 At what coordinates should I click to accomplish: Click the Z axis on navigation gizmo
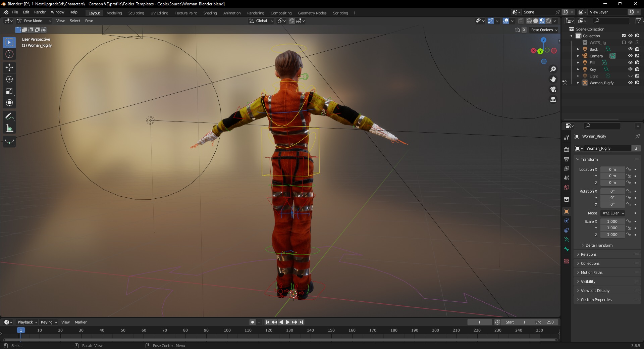tap(543, 40)
